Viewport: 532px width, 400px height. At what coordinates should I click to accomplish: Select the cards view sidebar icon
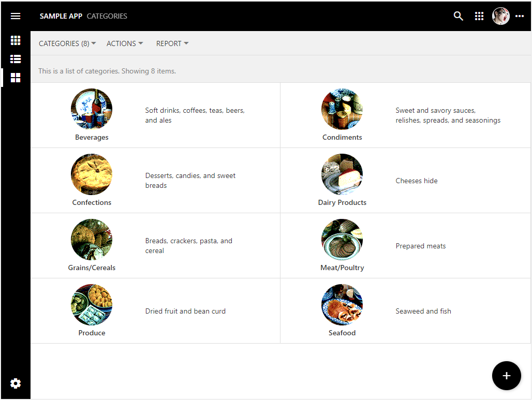[16, 78]
